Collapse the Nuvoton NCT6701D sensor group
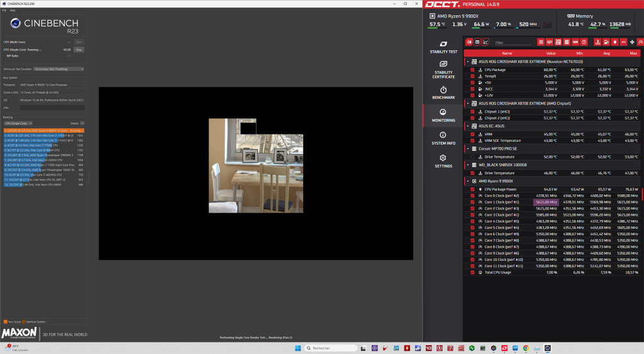Image resolution: width=644 pixels, height=354 pixels. point(467,62)
